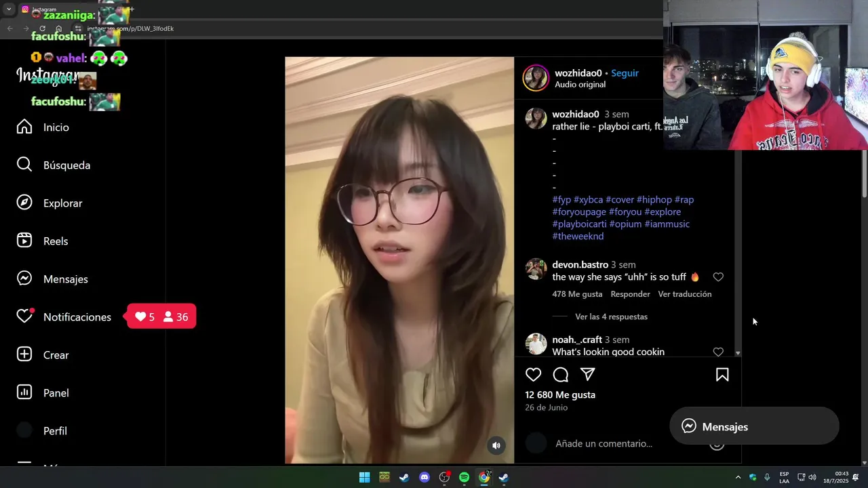Like noah._.craft's comment
This screenshot has width=868, height=488.
pos(718,352)
